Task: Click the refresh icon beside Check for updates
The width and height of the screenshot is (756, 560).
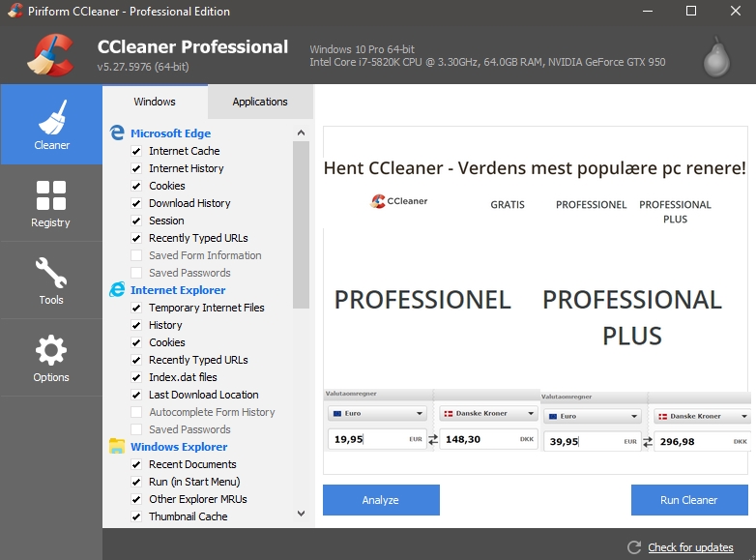Action: pos(634,547)
